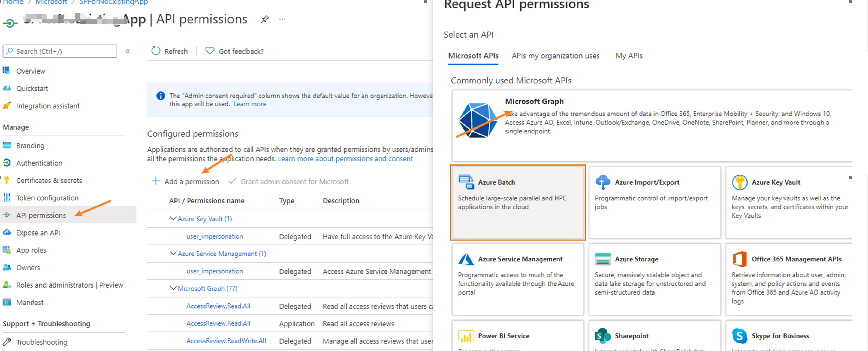Screen dimensions: 868x351
Task: Click the Office 365 Management APIs logo
Action: pos(739,259)
